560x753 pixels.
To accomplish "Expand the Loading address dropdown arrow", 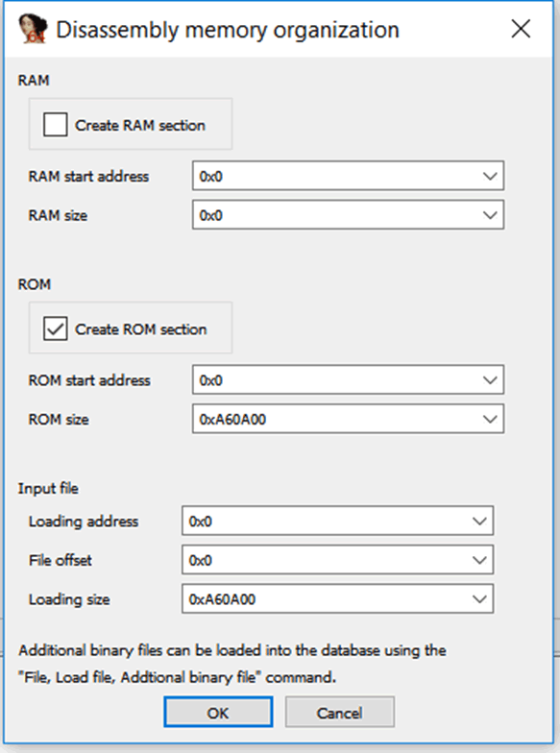I will [x=479, y=521].
